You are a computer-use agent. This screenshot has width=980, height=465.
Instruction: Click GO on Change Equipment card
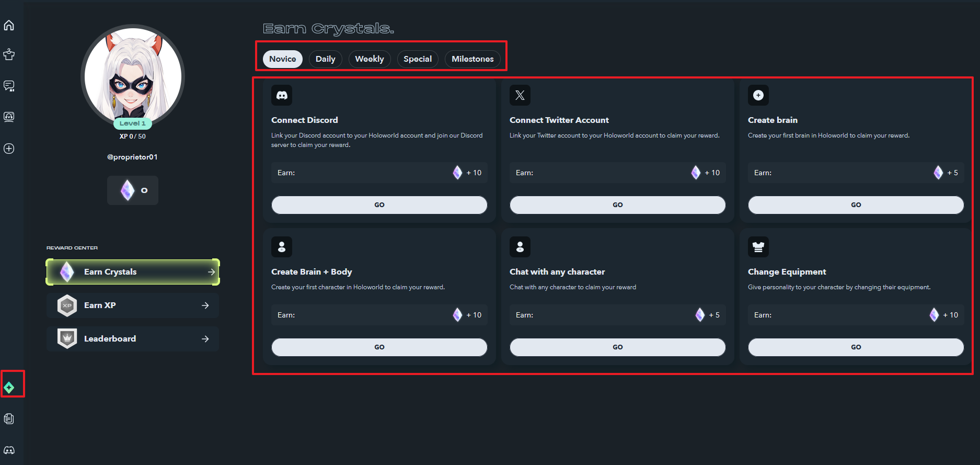pyautogui.click(x=856, y=347)
